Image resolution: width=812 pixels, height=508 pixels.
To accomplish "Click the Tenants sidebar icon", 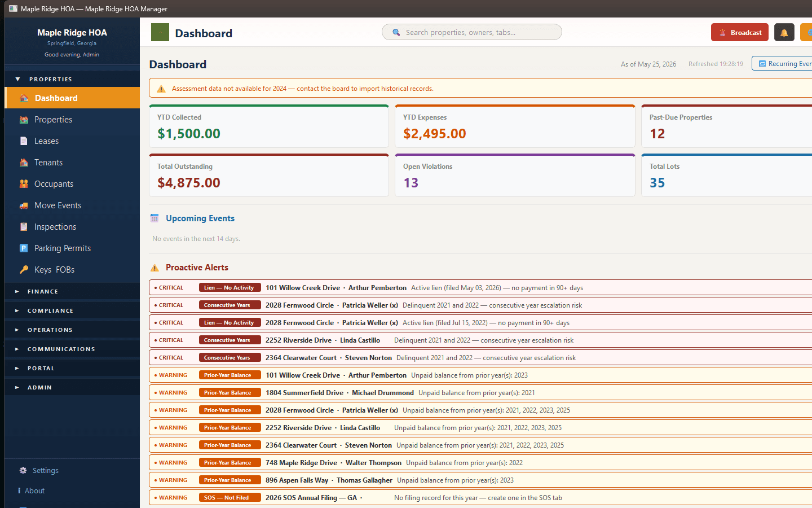I will pyautogui.click(x=24, y=163).
